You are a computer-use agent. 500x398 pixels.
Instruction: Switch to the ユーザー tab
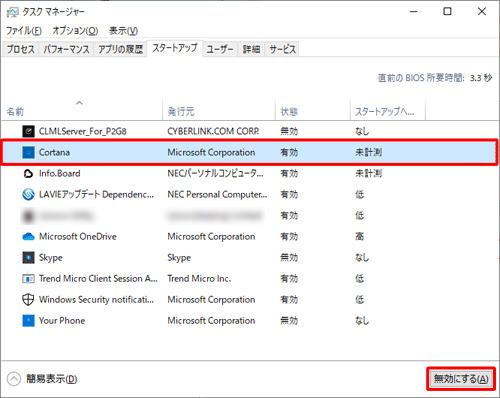220,49
